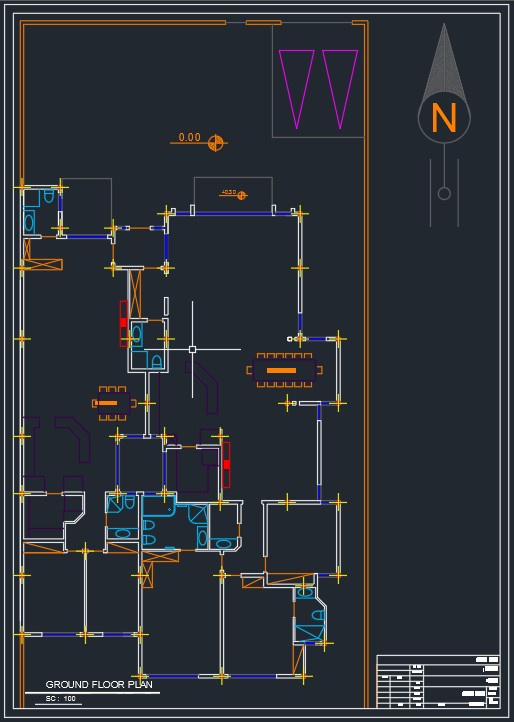The width and height of the screenshot is (514, 722).
Task: Select the oval sink in top-left bathroom
Action: coord(29,223)
